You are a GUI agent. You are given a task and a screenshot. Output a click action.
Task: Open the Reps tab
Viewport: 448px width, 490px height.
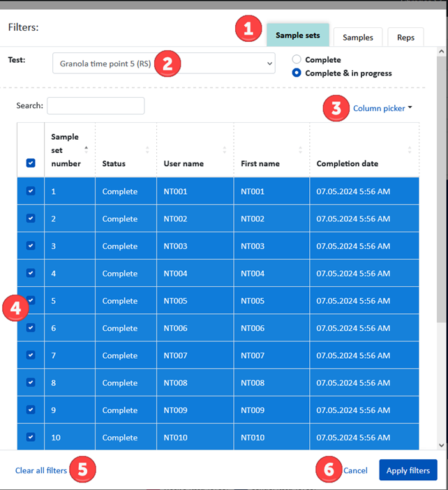pyautogui.click(x=405, y=38)
